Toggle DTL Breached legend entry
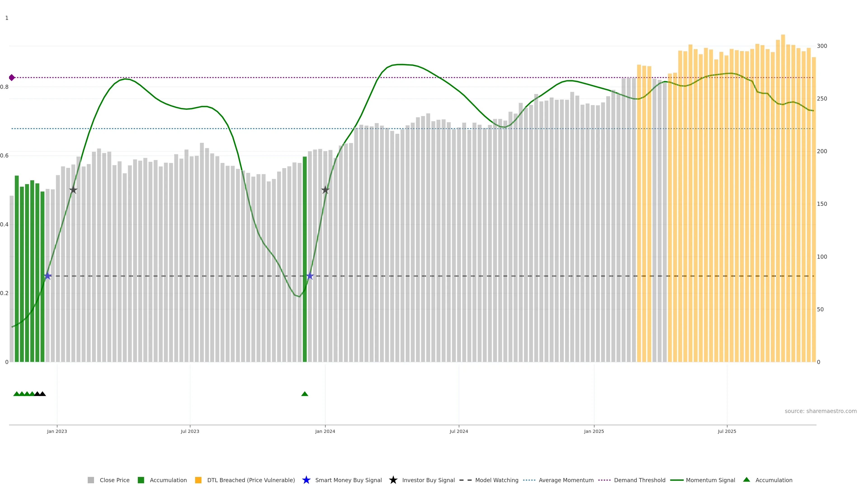Screen dimensions: 868x488 (250, 480)
